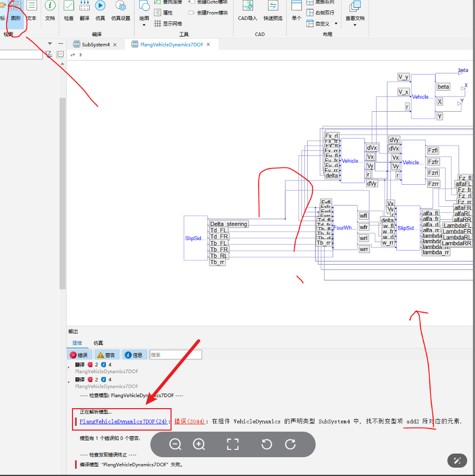Switch to the 仿真 output tab
The image size is (475, 476).
click(x=98, y=343)
